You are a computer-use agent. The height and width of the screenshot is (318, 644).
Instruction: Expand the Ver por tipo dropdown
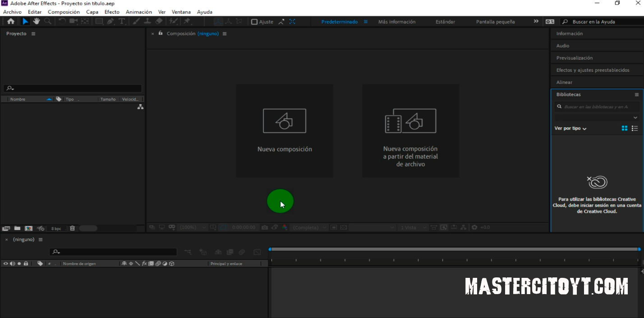coord(570,129)
